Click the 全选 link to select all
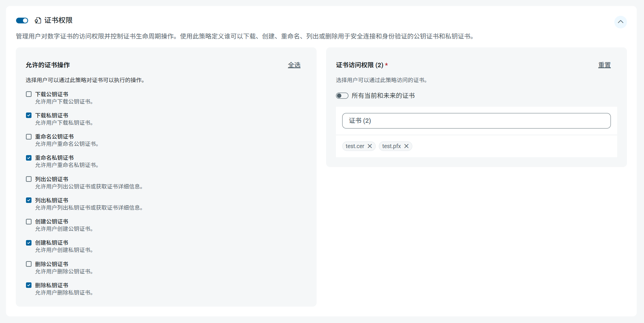 coord(294,65)
